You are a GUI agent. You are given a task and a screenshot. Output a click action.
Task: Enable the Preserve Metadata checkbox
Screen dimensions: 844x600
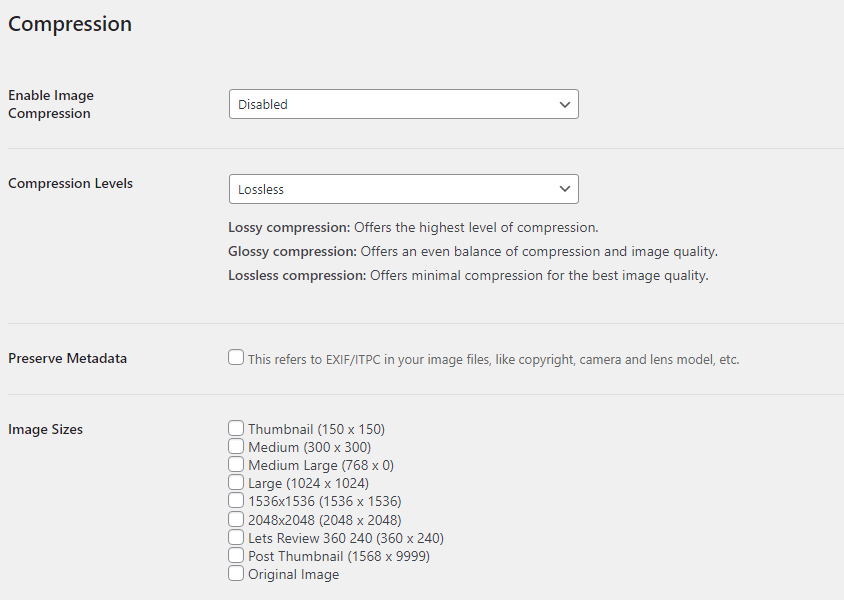[236, 357]
